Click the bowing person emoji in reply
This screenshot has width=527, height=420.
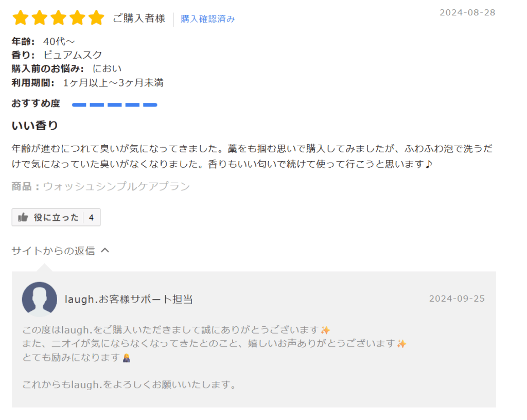click(x=127, y=358)
